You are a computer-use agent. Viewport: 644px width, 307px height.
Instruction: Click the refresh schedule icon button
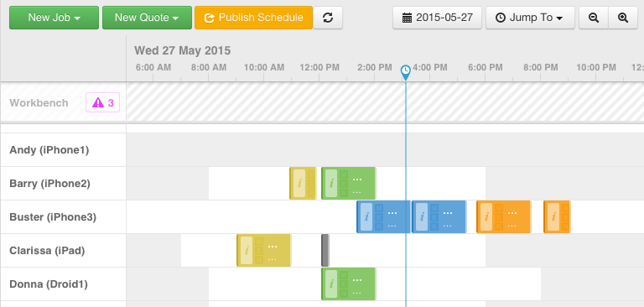[328, 18]
